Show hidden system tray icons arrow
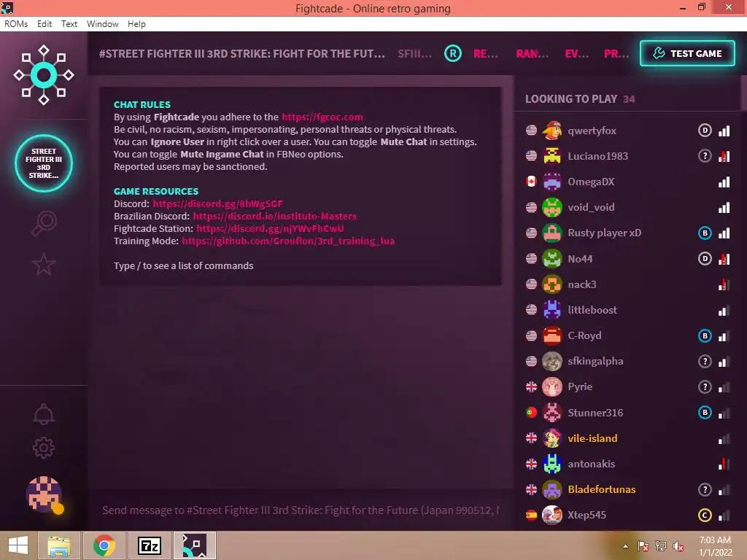The width and height of the screenshot is (747, 560). [625, 546]
